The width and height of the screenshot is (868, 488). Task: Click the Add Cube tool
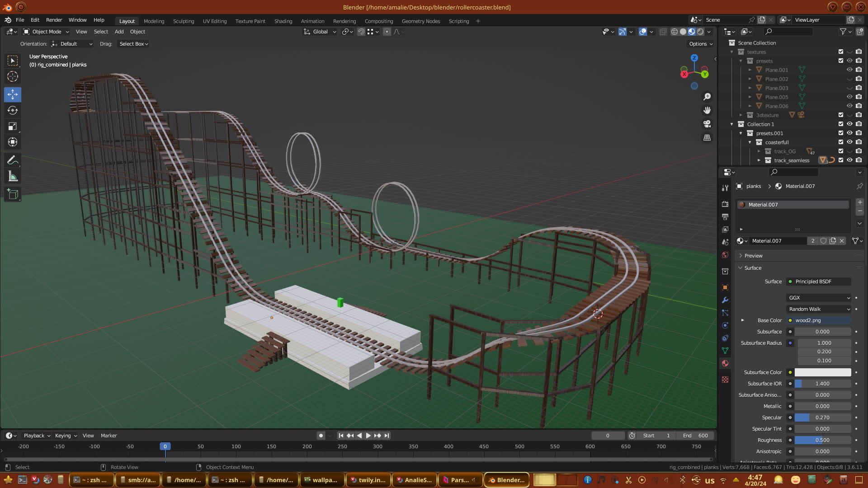13,194
